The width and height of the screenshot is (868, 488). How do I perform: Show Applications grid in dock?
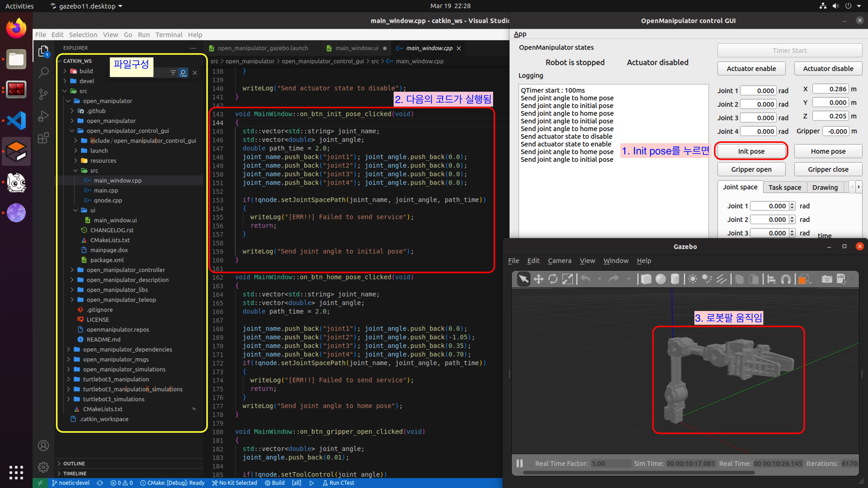tap(16, 473)
